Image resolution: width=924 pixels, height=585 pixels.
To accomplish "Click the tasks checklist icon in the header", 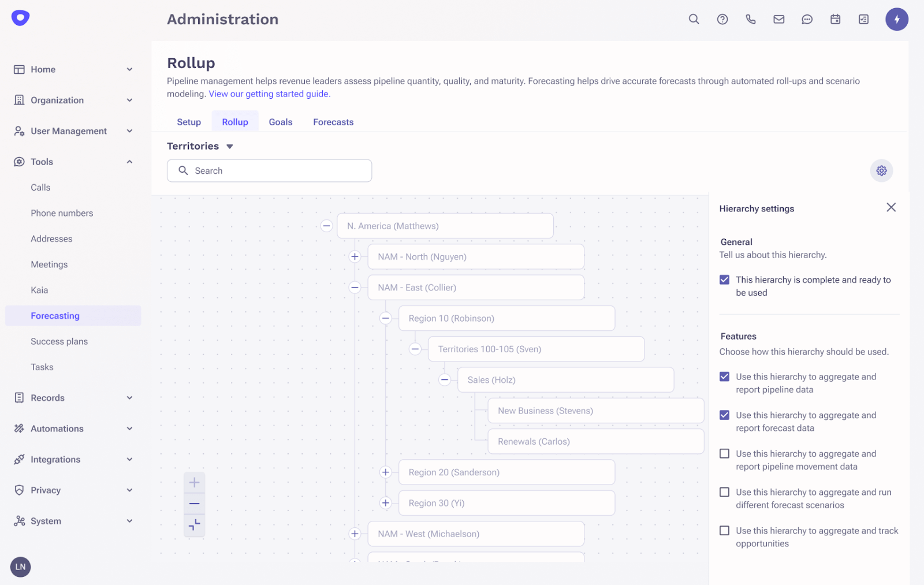I will (x=863, y=19).
